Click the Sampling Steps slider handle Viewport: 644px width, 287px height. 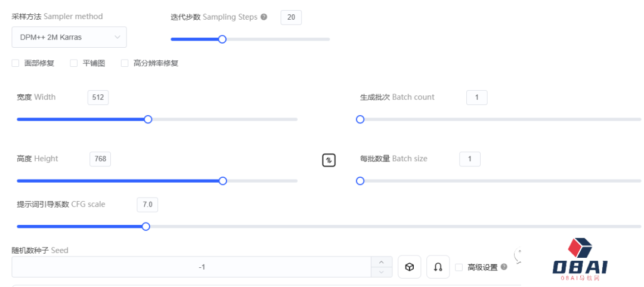222,39
